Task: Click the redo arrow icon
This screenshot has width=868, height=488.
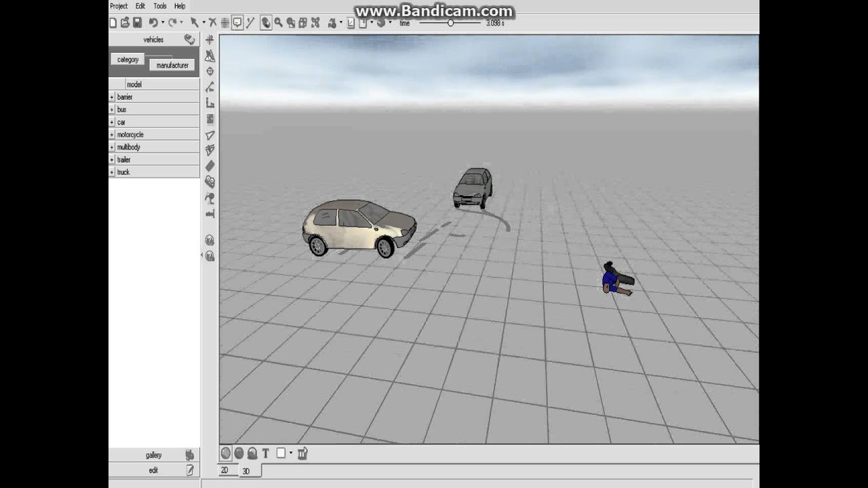Action: tap(173, 23)
